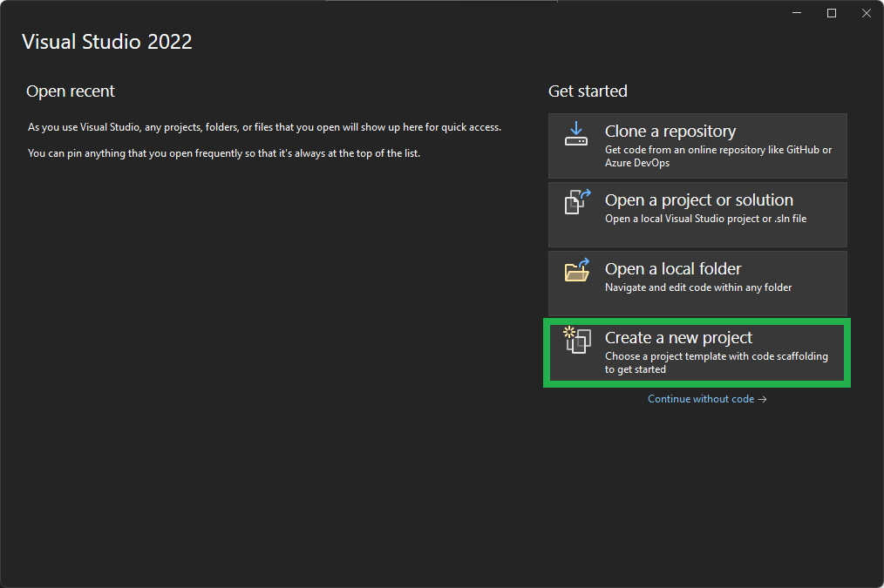Maximize the Visual Studio start window

(831, 12)
